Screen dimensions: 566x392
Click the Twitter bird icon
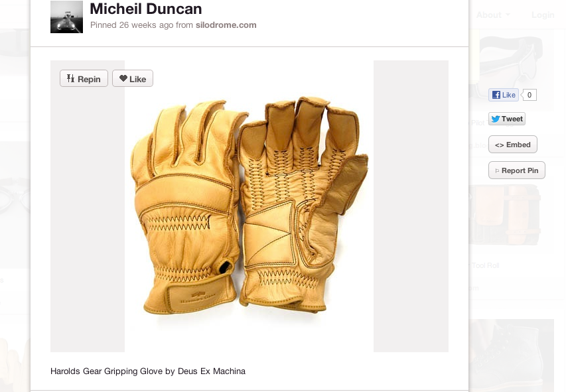click(x=496, y=119)
